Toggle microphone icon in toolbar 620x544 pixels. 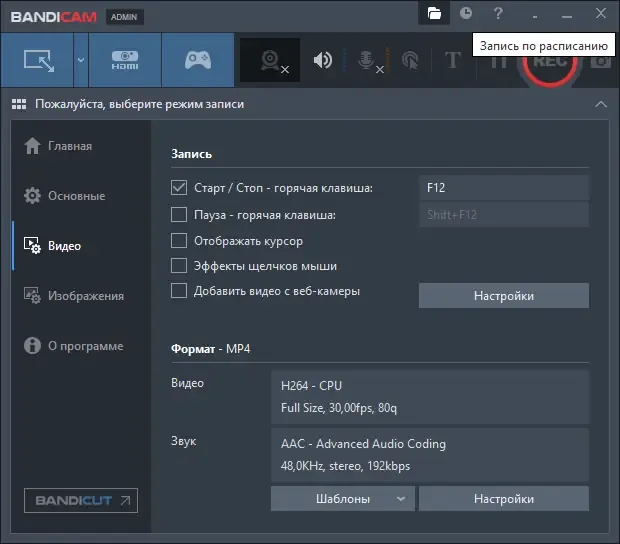pyautogui.click(x=366, y=60)
